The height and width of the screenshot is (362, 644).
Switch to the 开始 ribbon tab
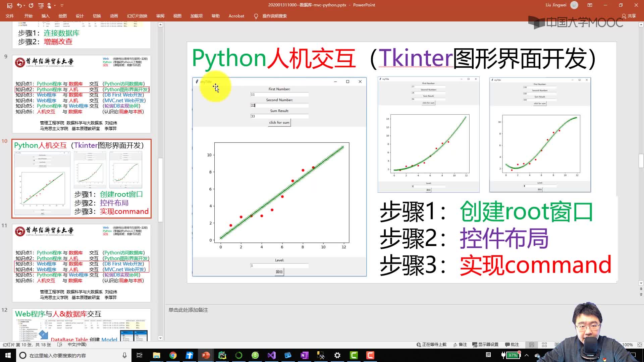tap(28, 16)
